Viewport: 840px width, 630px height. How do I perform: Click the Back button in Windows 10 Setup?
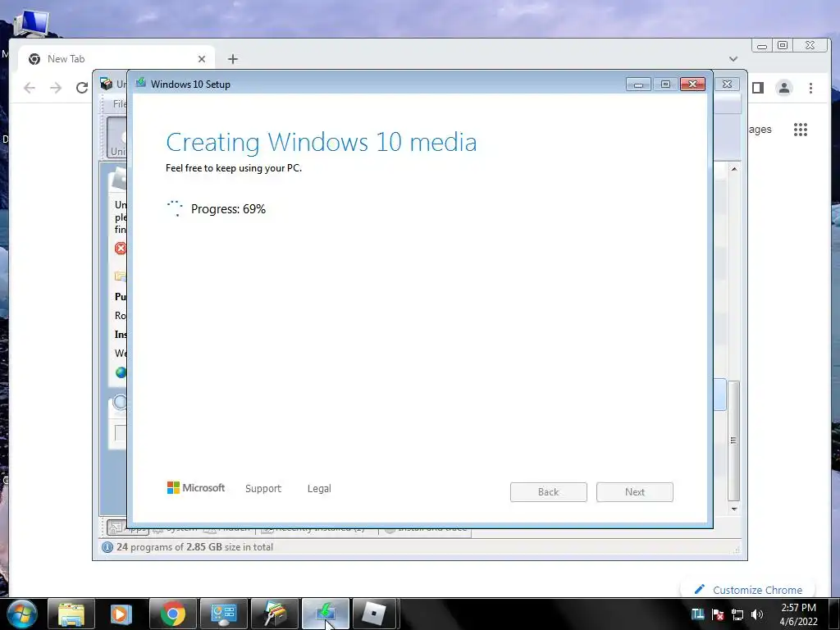pos(548,492)
